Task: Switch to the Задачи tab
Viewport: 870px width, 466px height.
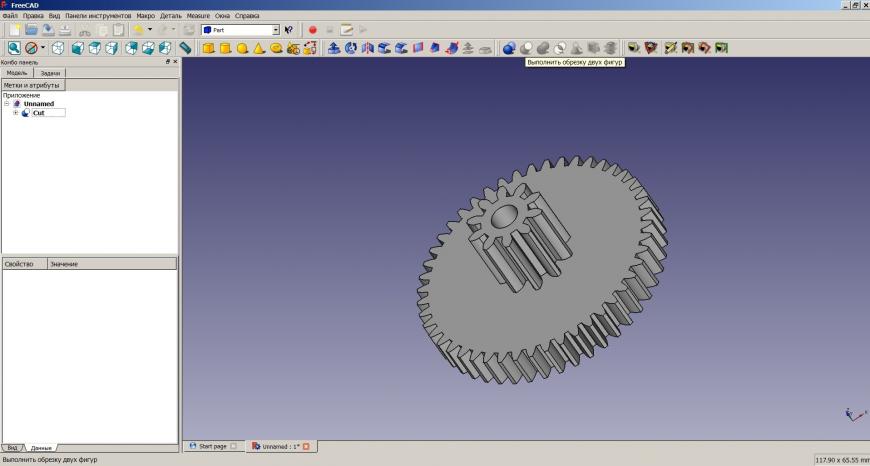Action: coord(50,73)
